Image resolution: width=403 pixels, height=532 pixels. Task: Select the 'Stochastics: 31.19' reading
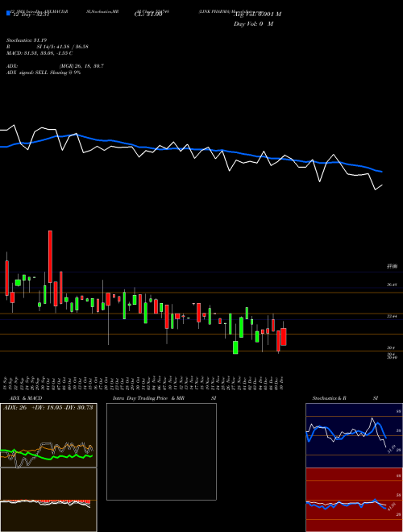(27, 40)
